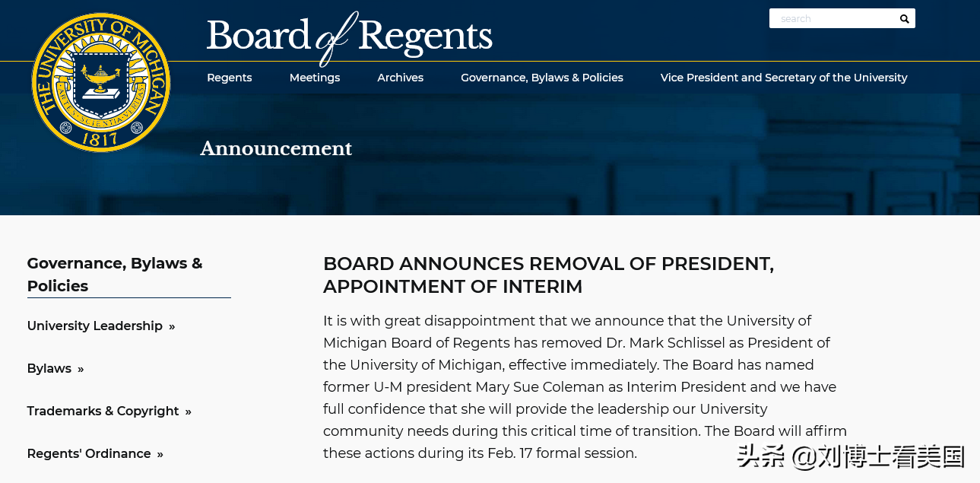Image resolution: width=980 pixels, height=483 pixels.
Task: Click the Announcement page heading
Action: [x=276, y=148]
